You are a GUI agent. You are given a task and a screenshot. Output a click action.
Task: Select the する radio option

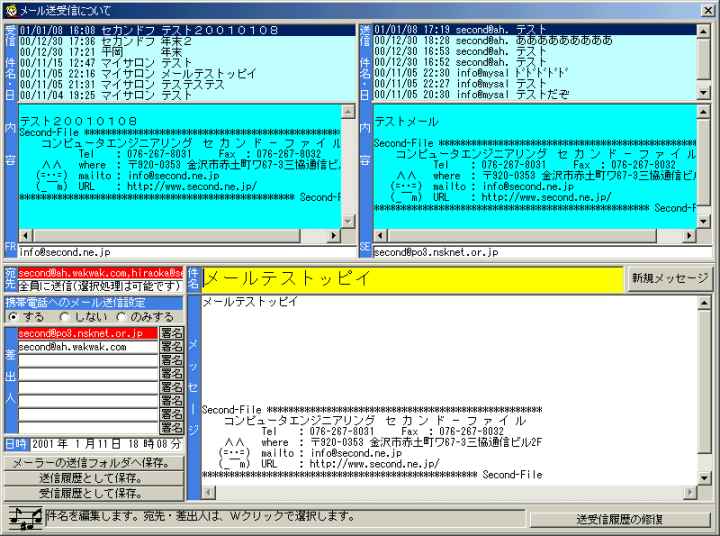coord(13,316)
